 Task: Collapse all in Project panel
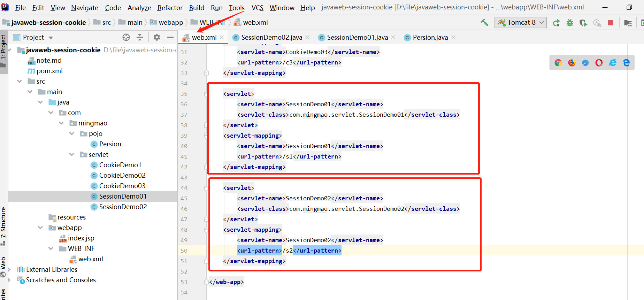[x=140, y=37]
